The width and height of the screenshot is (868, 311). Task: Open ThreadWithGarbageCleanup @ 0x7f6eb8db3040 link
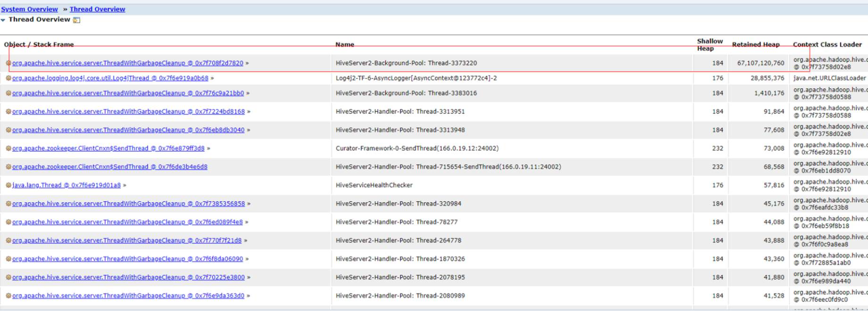click(x=128, y=130)
